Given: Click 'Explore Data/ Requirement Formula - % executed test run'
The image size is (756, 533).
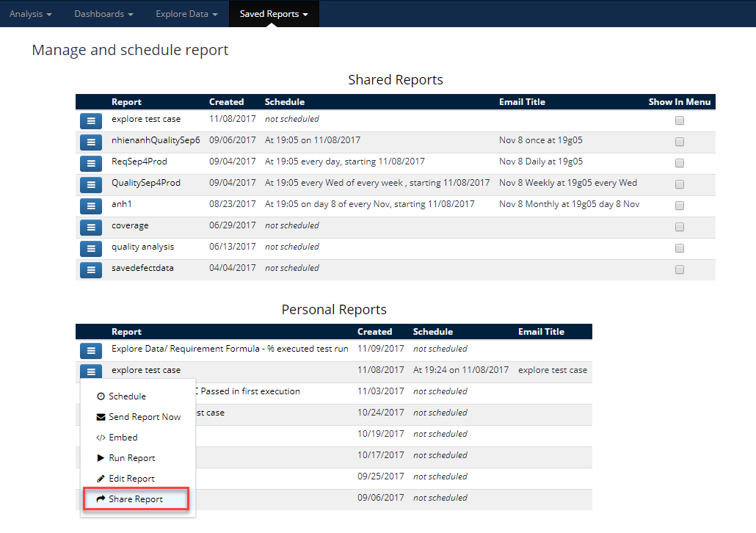Looking at the screenshot, I should click(230, 349).
